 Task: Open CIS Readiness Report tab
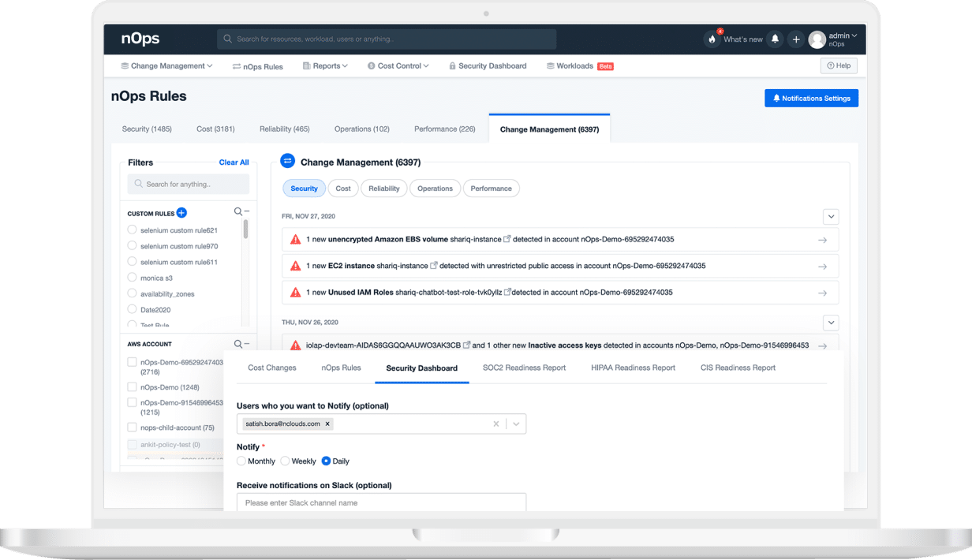coord(738,368)
